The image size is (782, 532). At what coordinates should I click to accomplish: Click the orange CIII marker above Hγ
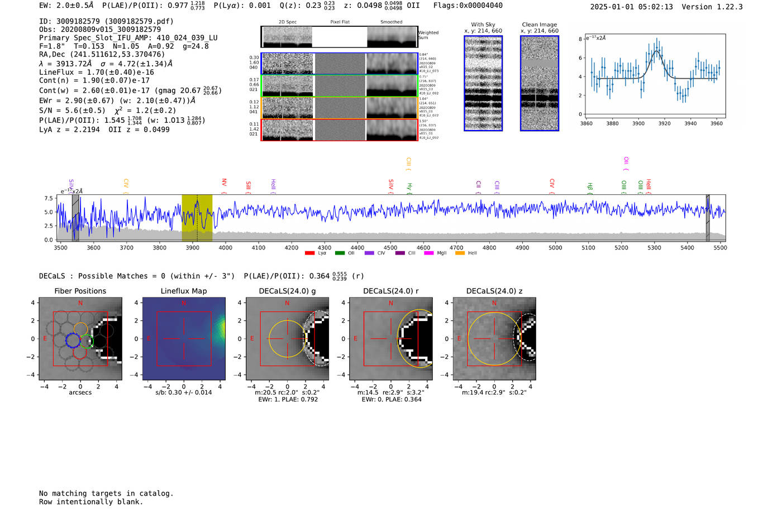[409, 164]
